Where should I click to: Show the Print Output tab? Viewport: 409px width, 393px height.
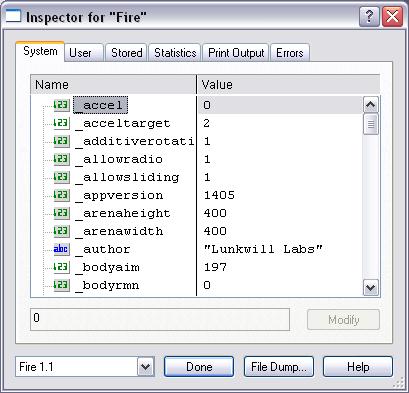[236, 53]
